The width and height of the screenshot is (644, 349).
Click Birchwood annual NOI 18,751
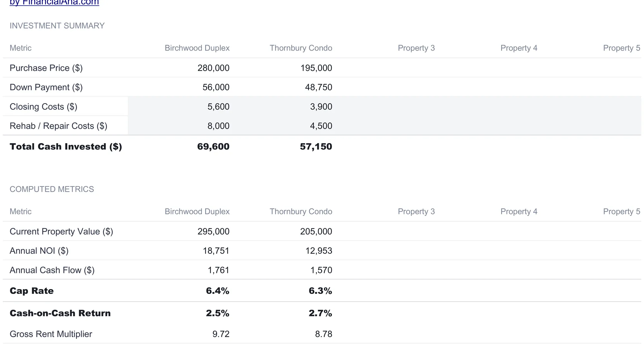[216, 251]
